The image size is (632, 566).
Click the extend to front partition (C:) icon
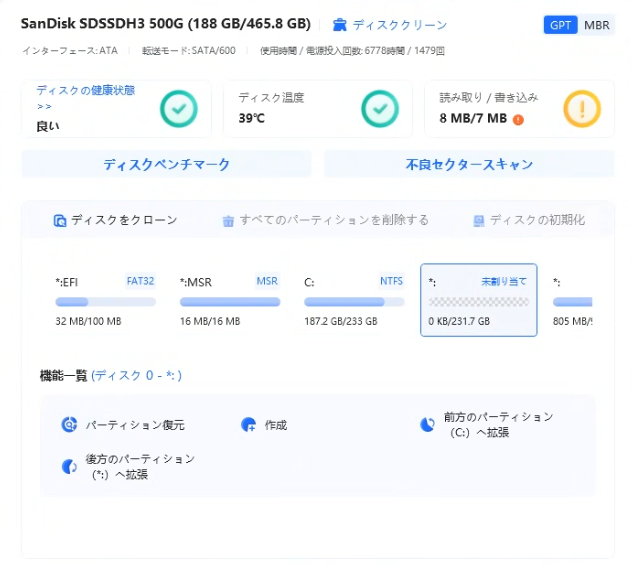tap(427, 424)
